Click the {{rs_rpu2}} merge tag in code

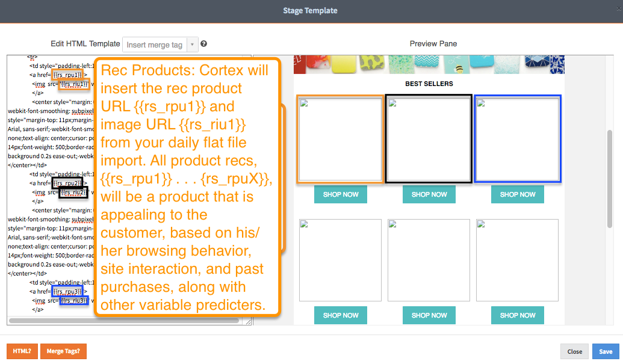(x=67, y=183)
